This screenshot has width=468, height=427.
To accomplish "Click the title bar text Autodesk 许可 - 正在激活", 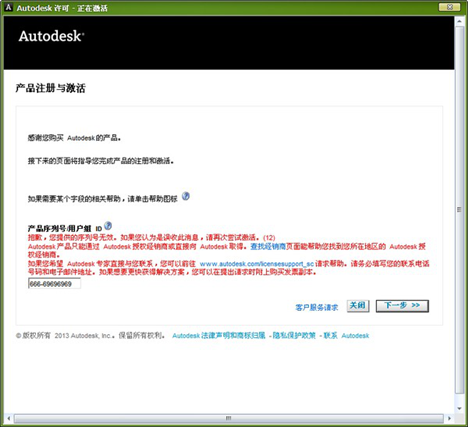I will pos(62,8).
